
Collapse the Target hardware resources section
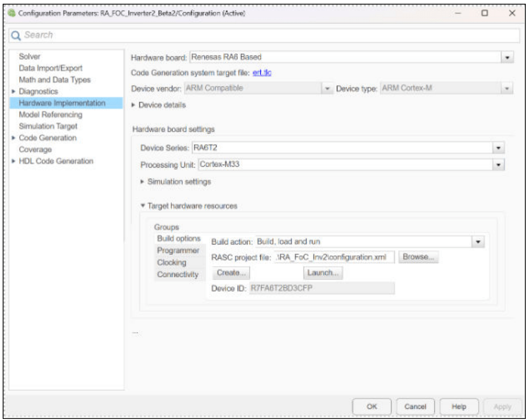[143, 206]
